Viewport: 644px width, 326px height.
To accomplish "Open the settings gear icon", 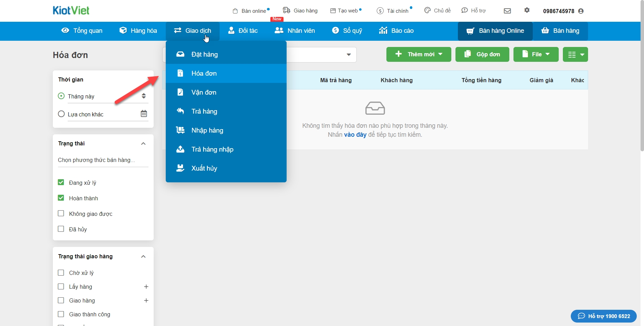I will pos(527,10).
